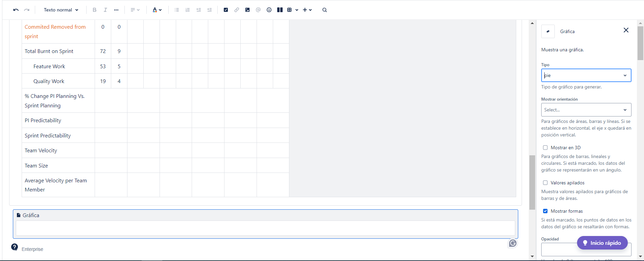Undo the last edit
The width and height of the screenshot is (644, 261).
coord(16,10)
